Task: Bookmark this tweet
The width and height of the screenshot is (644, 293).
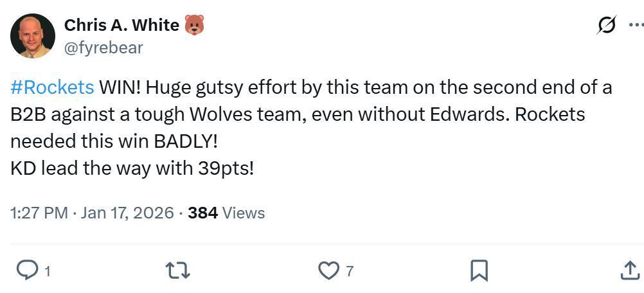Action: click(479, 271)
